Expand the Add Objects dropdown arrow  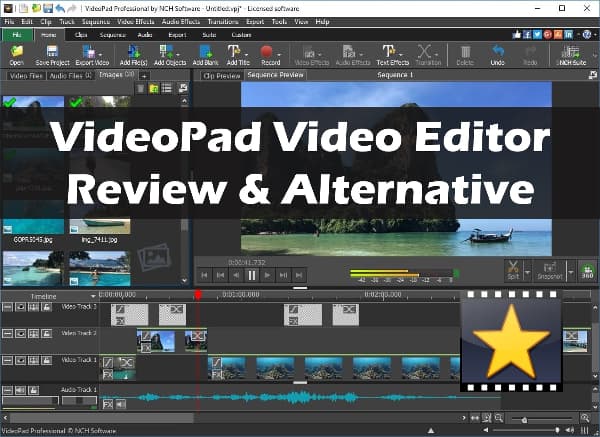coord(178,54)
